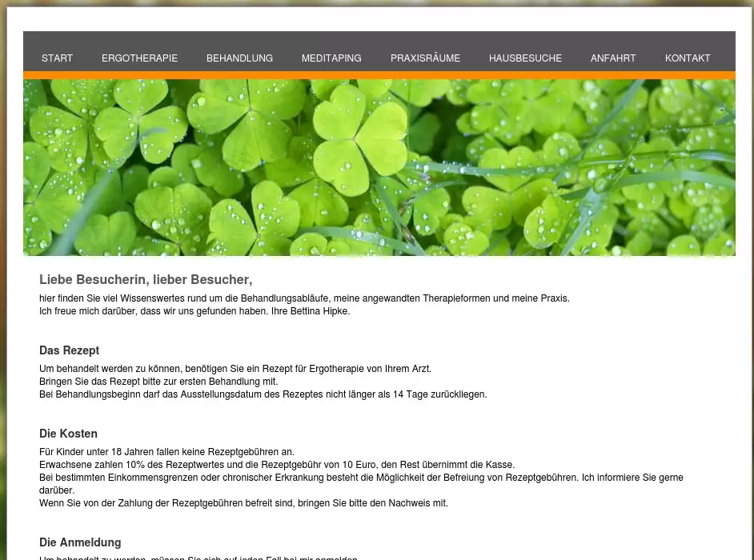Click the sentence about Kinder unter 18 Jahren
Screen dimensions: 754x560
166,452
